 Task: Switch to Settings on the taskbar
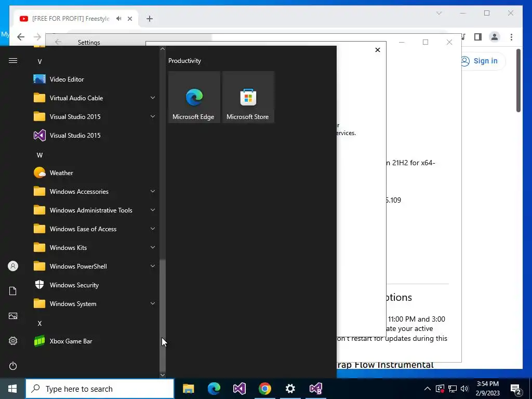coord(290,389)
